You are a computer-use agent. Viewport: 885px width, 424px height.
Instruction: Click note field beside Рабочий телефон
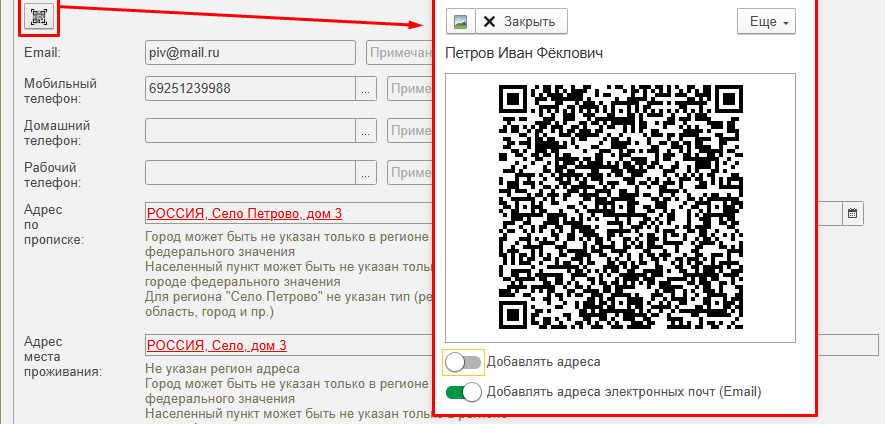410,172
